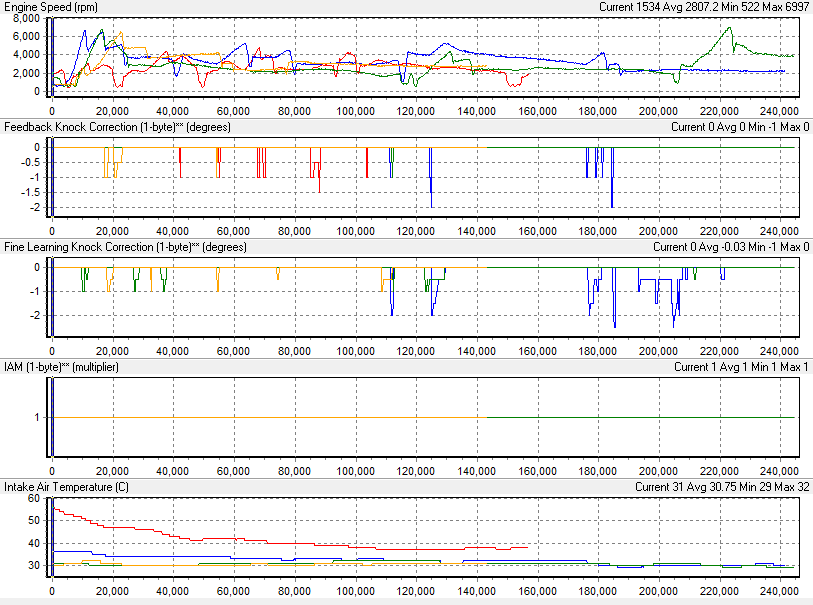Viewport: 813px width, 605px height.
Task: Click the IAM stats readout at right
Action: [742, 367]
